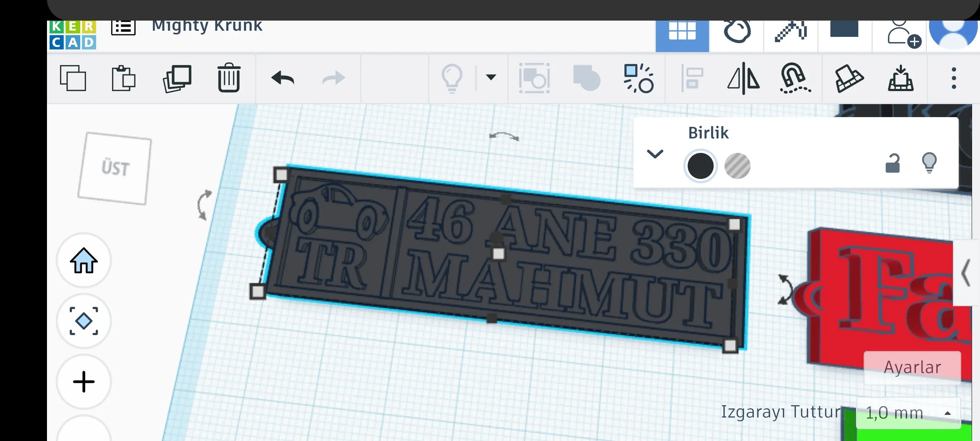
Task: Return to home view
Action: click(x=84, y=260)
